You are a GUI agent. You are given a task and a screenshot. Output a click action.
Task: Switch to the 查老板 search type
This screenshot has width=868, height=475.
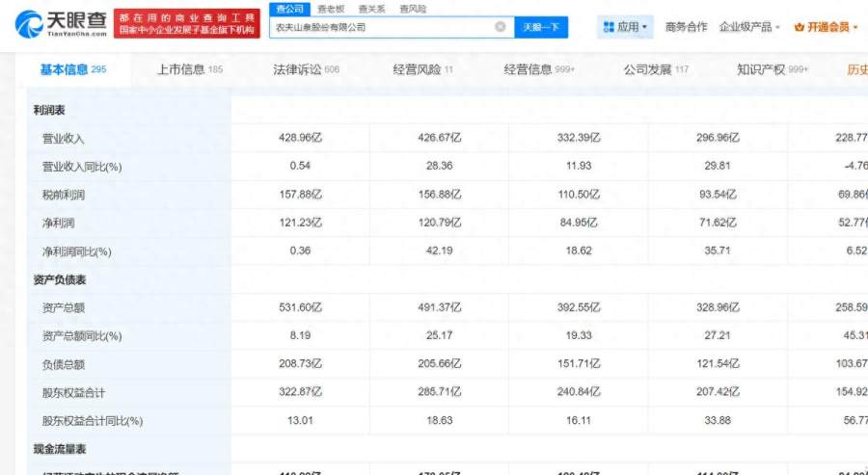(x=330, y=8)
